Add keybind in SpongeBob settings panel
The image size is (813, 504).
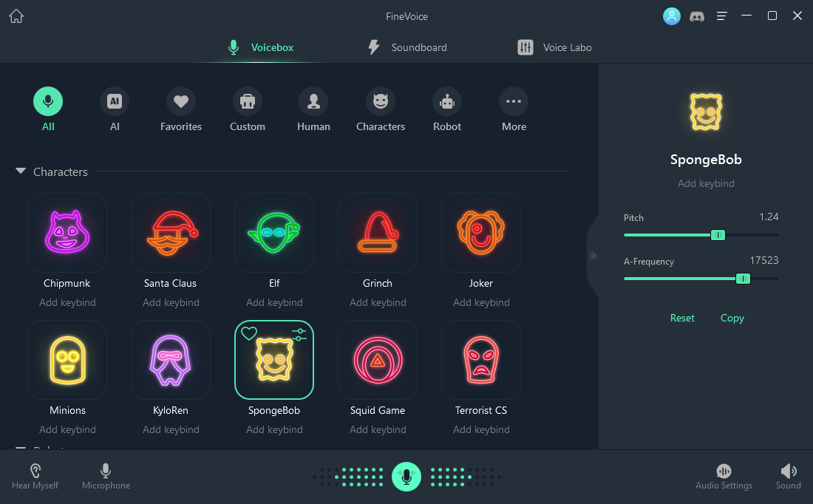(706, 183)
